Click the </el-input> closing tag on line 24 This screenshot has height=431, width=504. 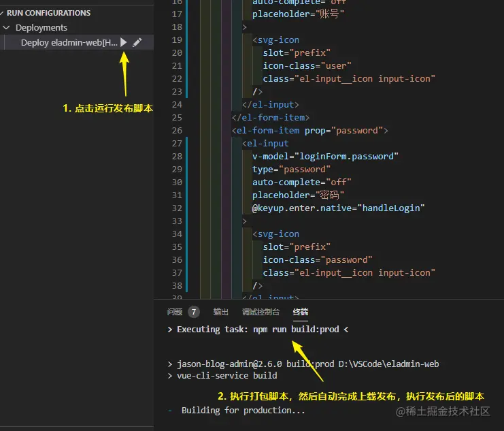(270, 105)
